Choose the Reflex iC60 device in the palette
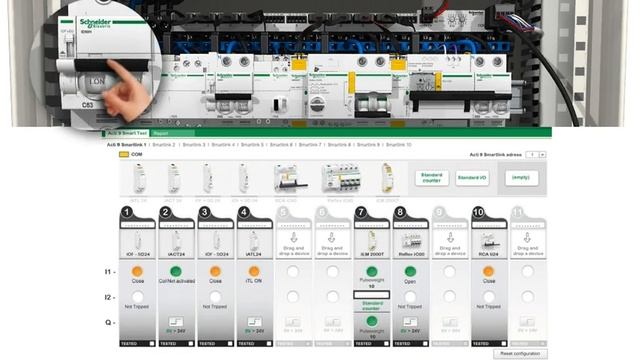640x360 pixels. click(x=340, y=178)
